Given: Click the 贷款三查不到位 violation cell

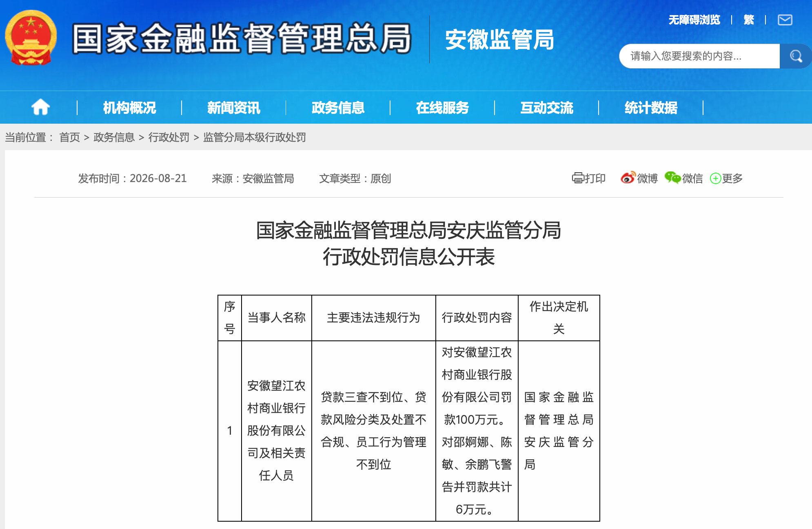Looking at the screenshot, I should pyautogui.click(x=373, y=431).
